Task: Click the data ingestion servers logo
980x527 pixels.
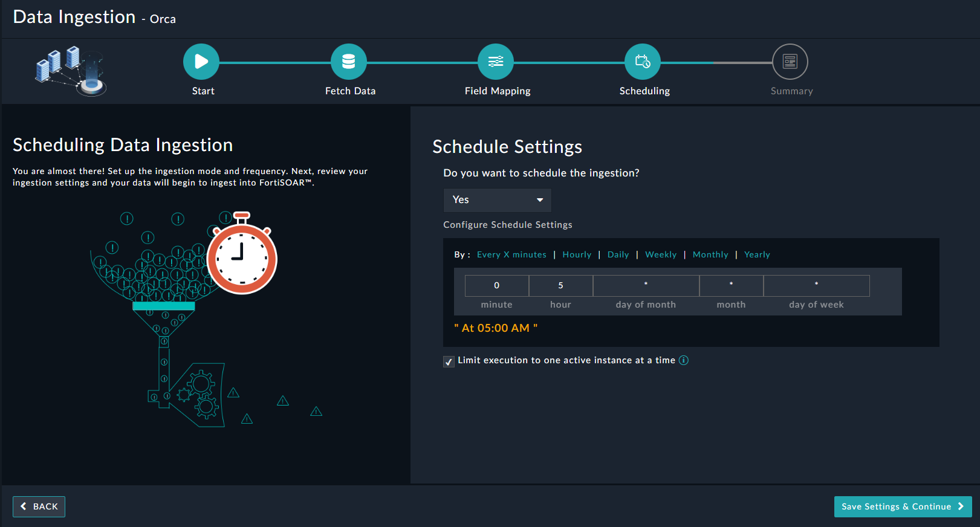Action: [x=71, y=71]
